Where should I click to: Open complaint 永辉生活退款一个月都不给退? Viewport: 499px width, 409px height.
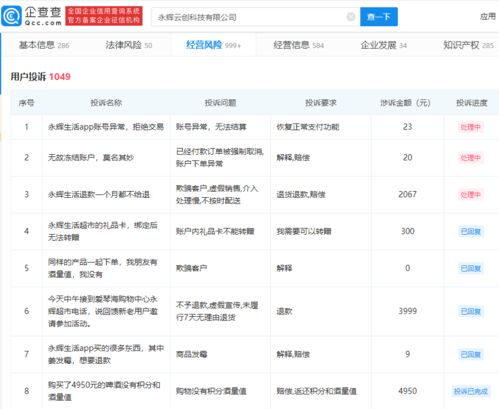click(x=99, y=194)
